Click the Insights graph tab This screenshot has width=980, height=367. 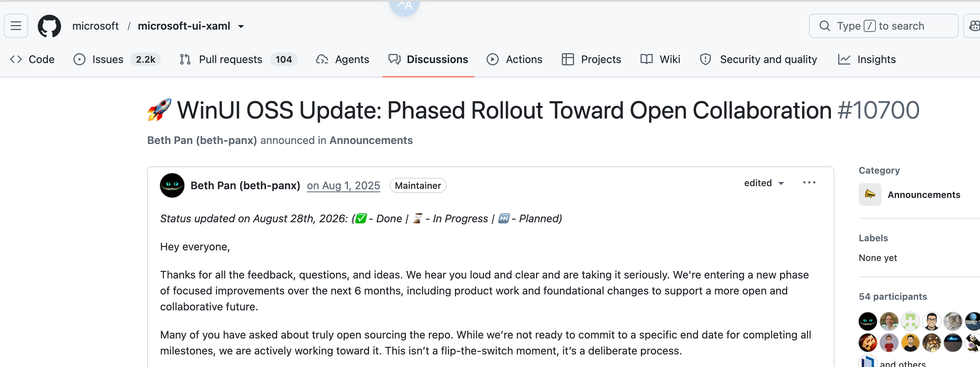coord(867,59)
